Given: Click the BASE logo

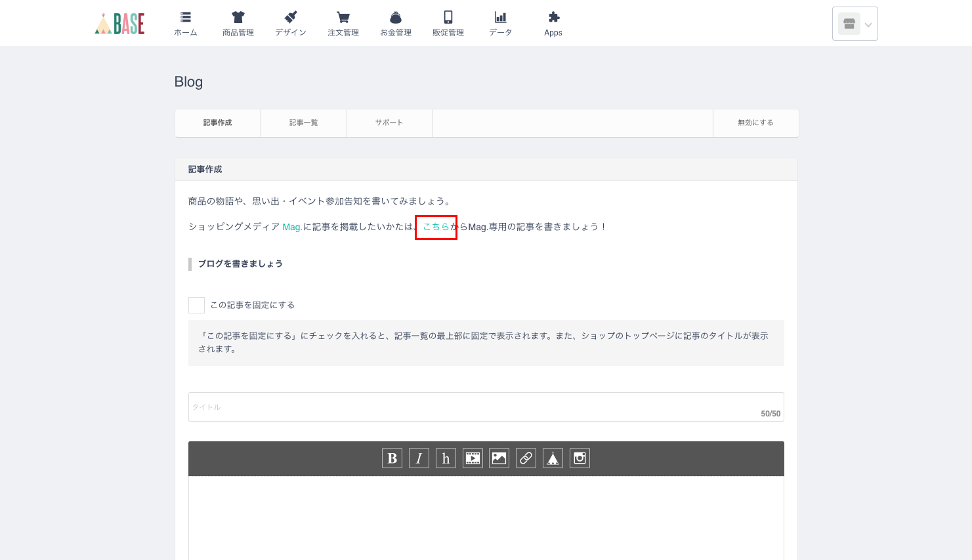Looking at the screenshot, I should point(119,24).
